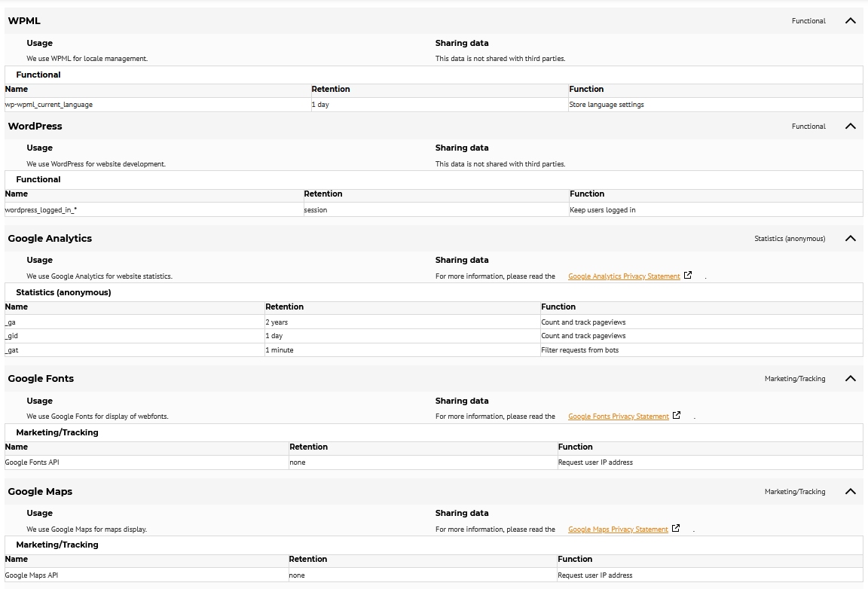The image size is (868, 589).
Task: Select the wordpress_logged_in_* cookie name
Action: [41, 210]
